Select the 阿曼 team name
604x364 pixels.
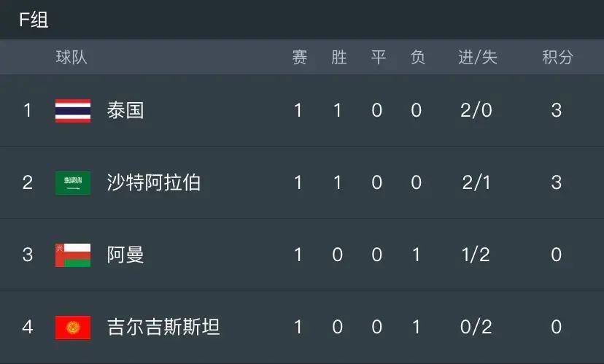pyautogui.click(x=125, y=255)
